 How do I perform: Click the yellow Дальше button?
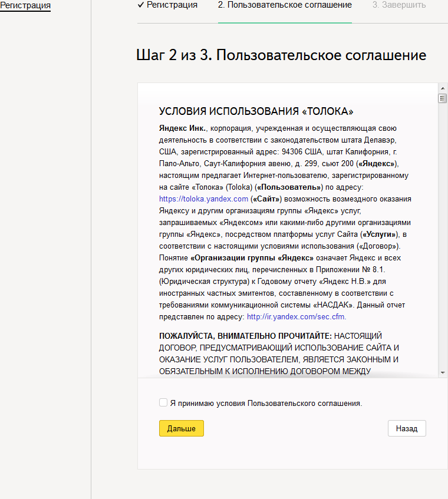click(x=182, y=428)
